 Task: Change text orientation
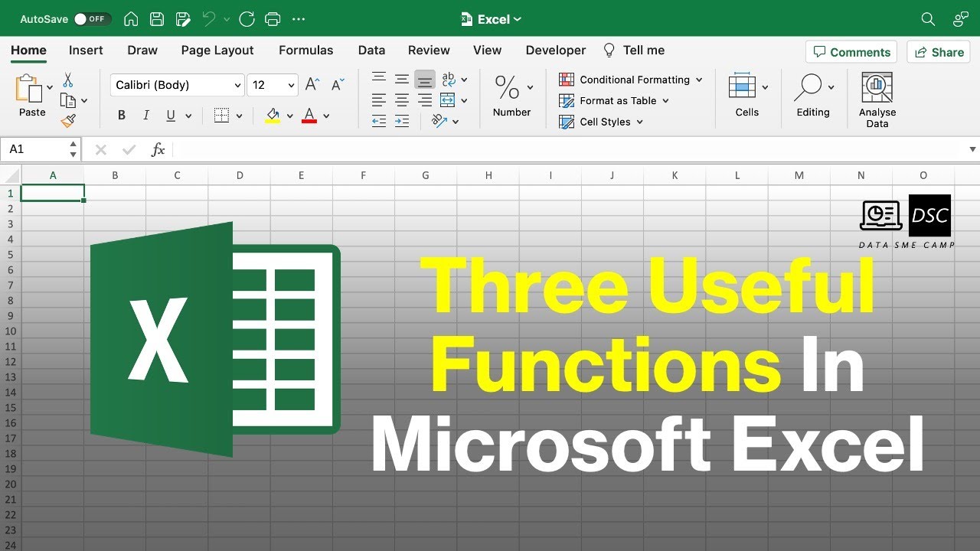[439, 121]
